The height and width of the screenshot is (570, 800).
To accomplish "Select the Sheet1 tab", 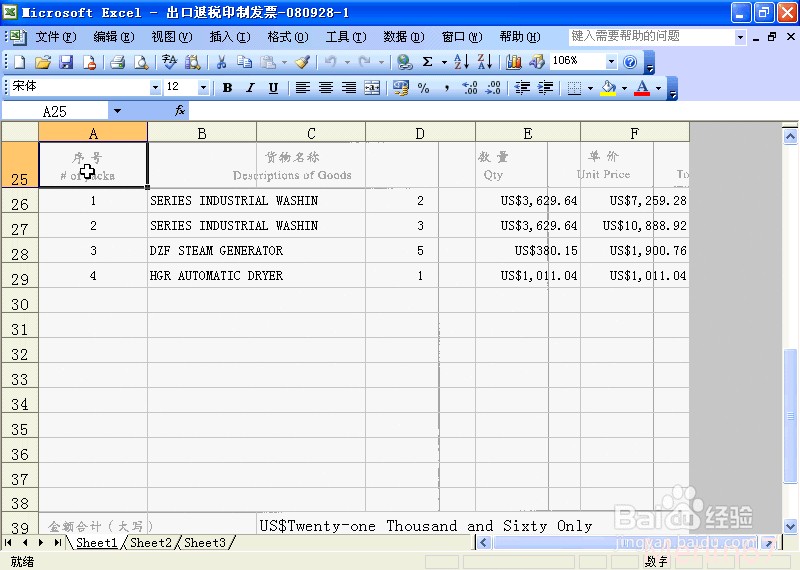I will [96, 542].
